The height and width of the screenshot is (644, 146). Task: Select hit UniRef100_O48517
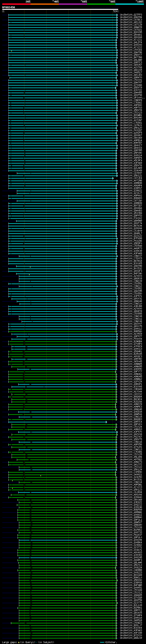(x=131, y=72)
